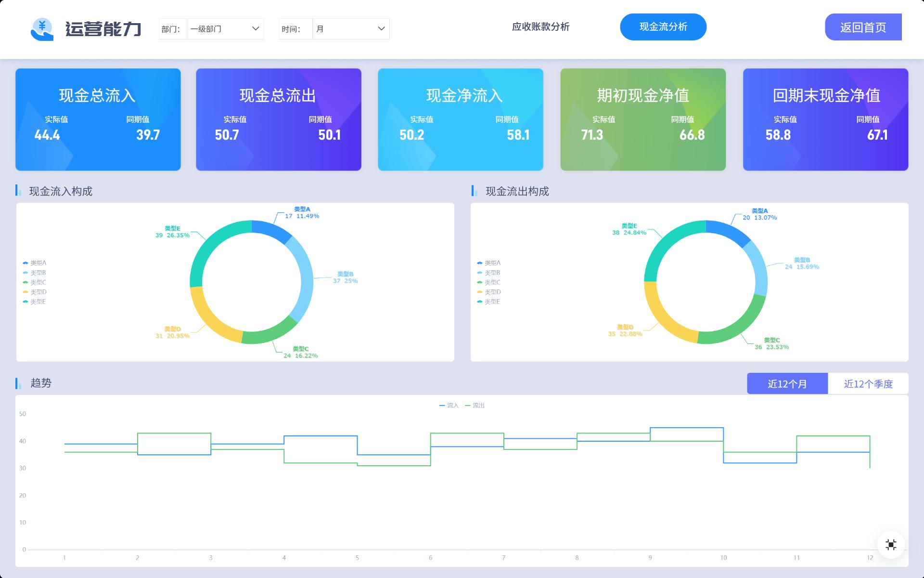The width and height of the screenshot is (924, 578).
Task: Click the 现金总流入 summary card
Action: pos(98,119)
